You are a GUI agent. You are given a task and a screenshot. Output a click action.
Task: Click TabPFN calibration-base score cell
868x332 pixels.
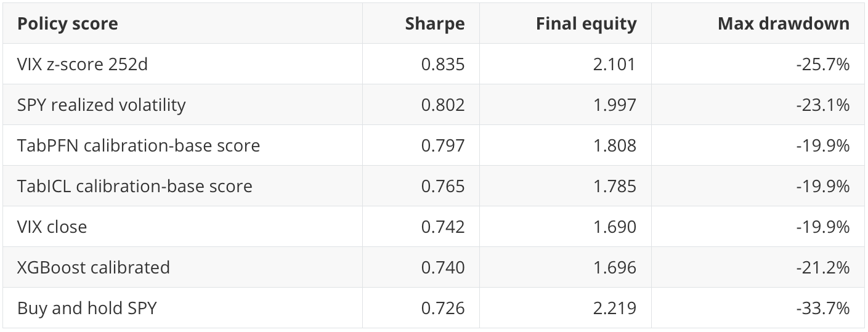[139, 145]
